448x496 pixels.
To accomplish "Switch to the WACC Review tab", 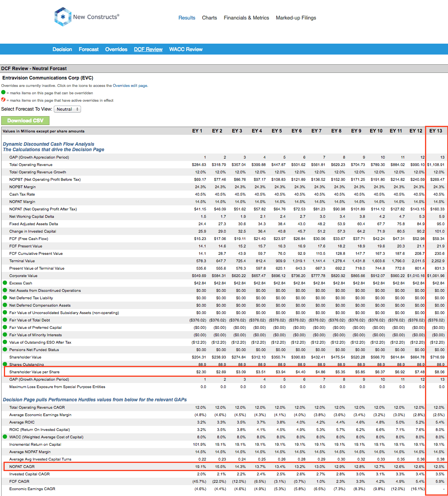I will [186, 49].
